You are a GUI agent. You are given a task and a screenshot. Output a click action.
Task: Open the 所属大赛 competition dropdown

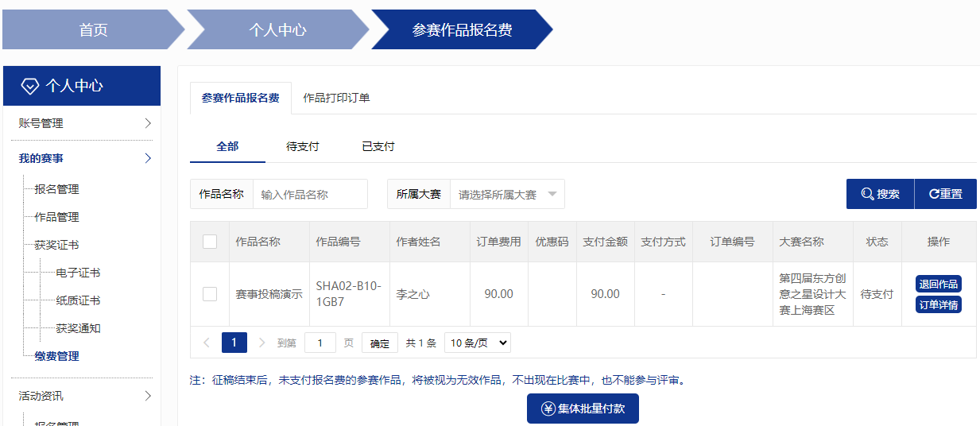507,194
